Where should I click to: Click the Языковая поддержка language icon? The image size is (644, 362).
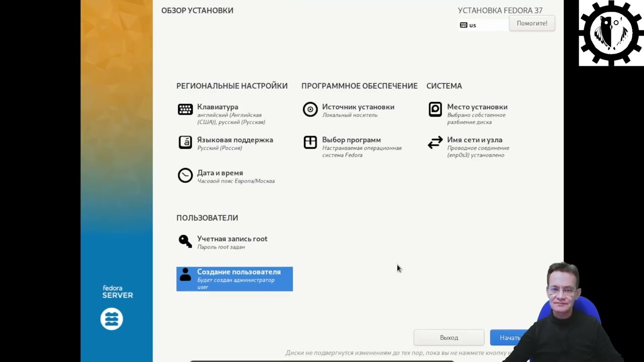click(x=185, y=142)
